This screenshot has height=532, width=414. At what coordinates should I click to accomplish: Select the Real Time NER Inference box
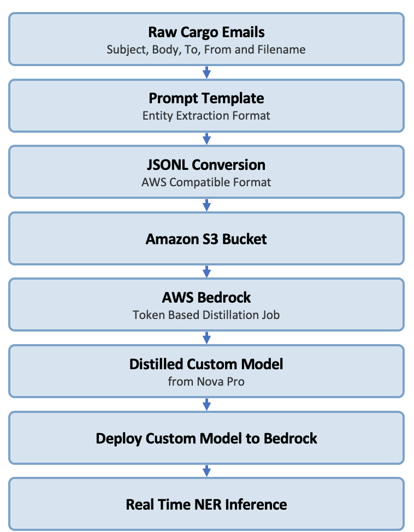[x=206, y=504]
